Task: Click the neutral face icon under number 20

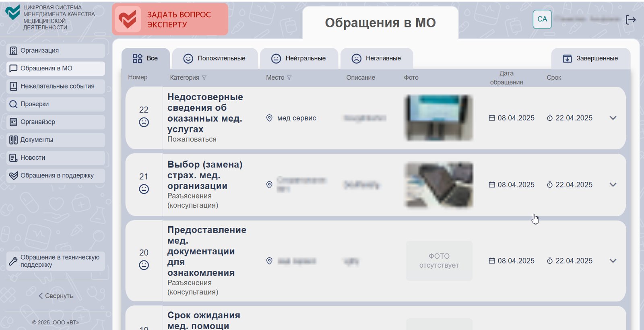Action: 144,265
